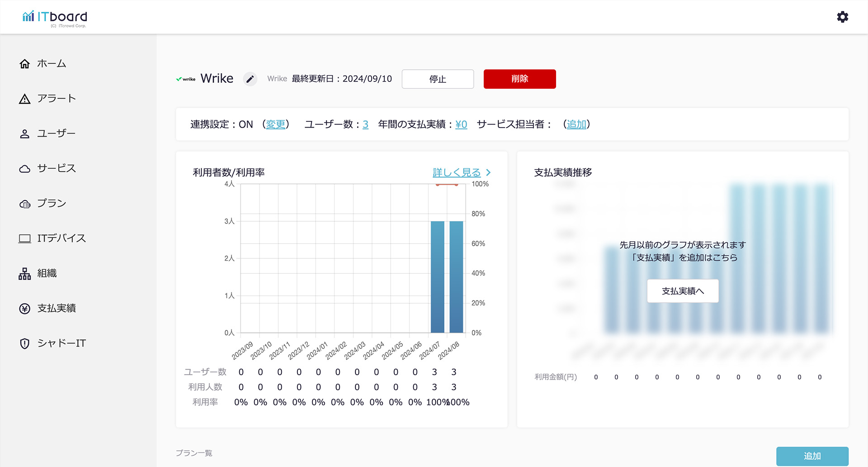Image resolution: width=868 pixels, height=467 pixels.
Task: Click the 支払実績へ button
Action: [x=683, y=291]
